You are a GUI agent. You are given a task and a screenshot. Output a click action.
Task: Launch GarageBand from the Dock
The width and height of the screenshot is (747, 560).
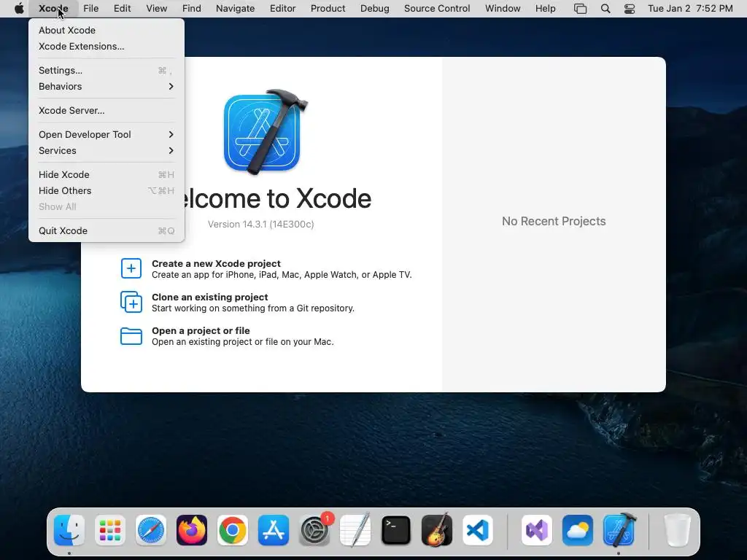(x=437, y=530)
